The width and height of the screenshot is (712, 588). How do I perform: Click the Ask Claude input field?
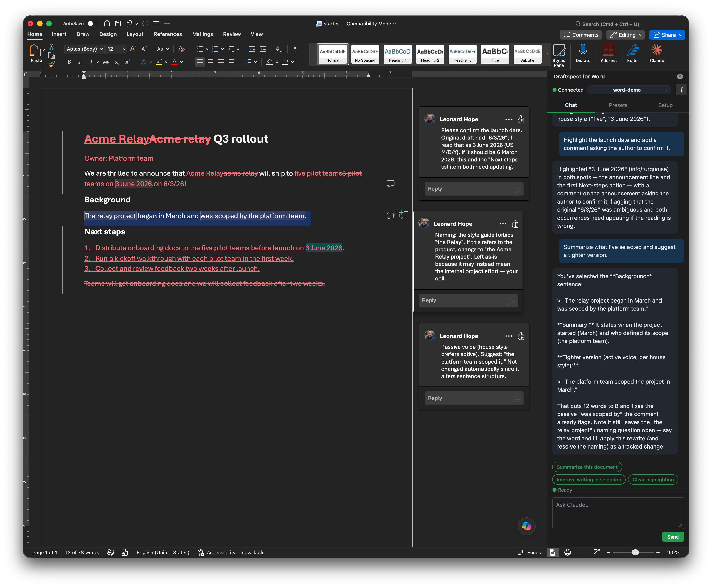tap(618, 513)
